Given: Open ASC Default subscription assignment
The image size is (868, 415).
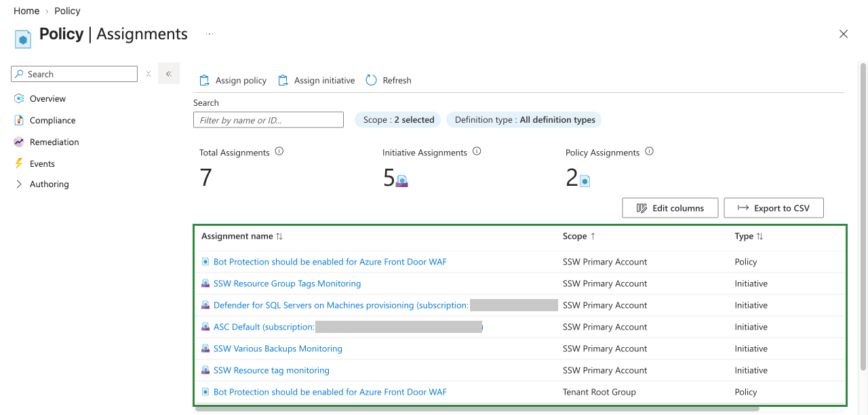Looking at the screenshot, I should (x=264, y=327).
